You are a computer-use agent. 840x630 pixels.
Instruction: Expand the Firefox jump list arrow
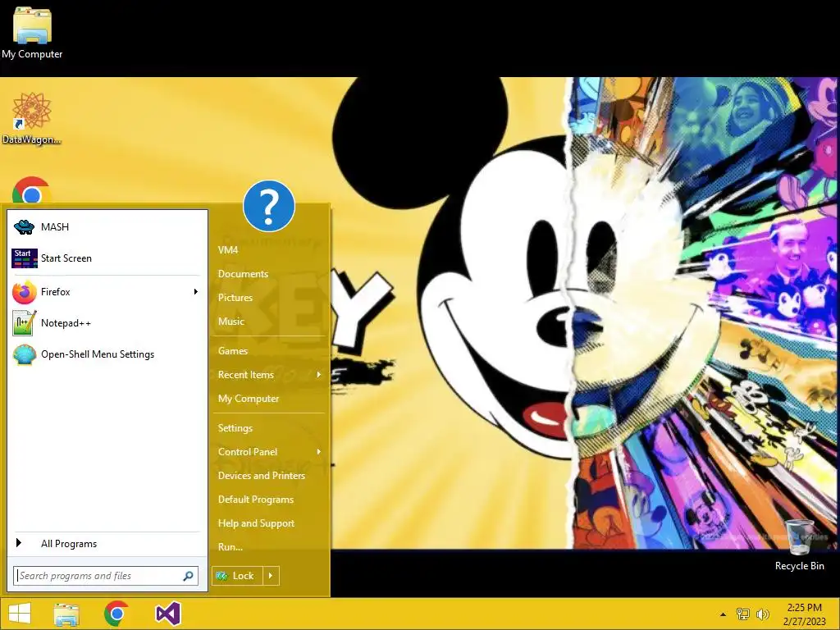pos(196,292)
